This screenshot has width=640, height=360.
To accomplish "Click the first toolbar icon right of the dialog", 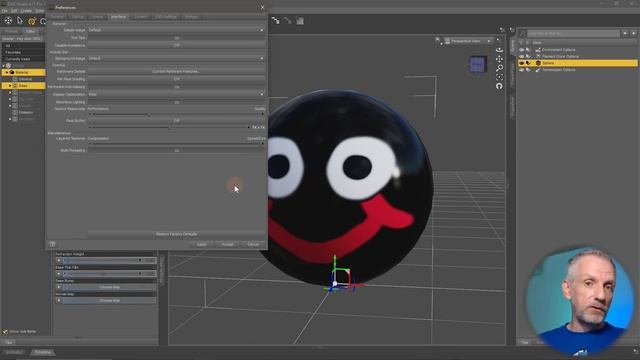I will pos(276,20).
